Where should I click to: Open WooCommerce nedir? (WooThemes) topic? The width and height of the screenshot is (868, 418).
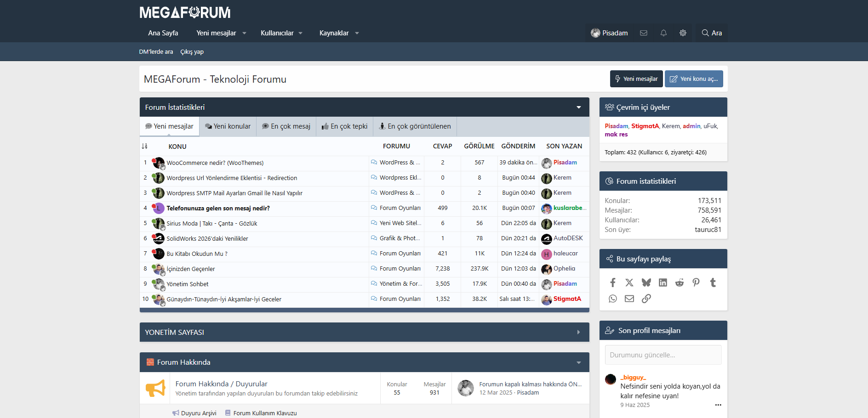(x=215, y=163)
